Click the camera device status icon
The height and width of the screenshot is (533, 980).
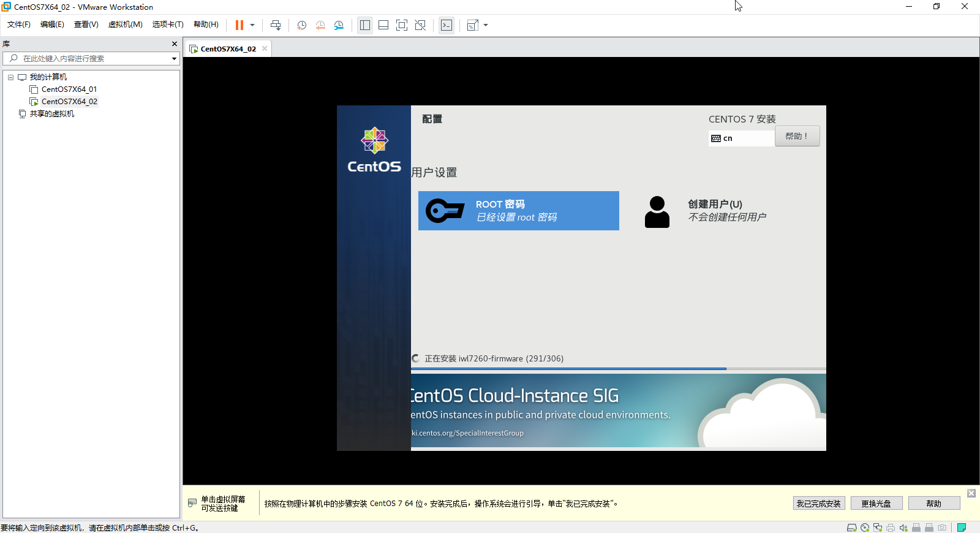[942, 527]
